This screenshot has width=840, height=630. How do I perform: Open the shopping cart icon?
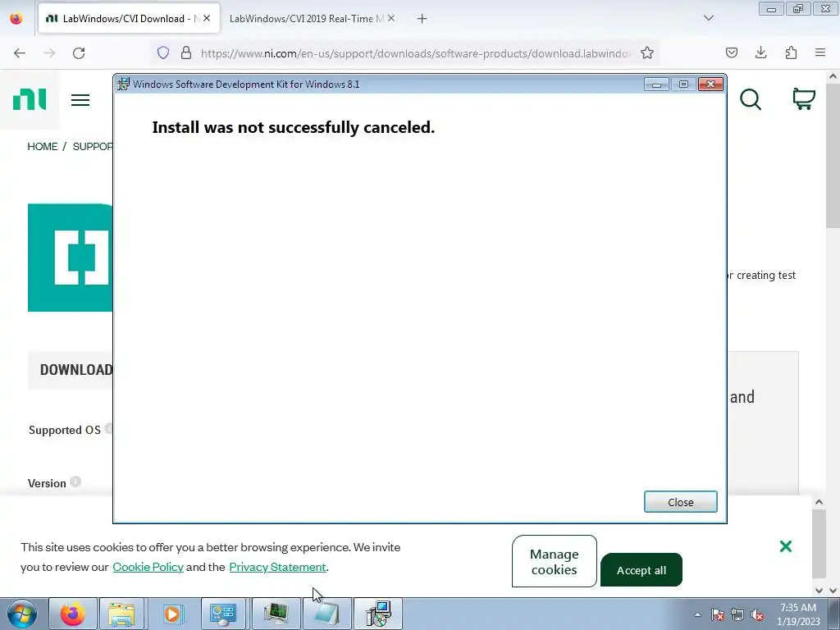click(x=804, y=99)
